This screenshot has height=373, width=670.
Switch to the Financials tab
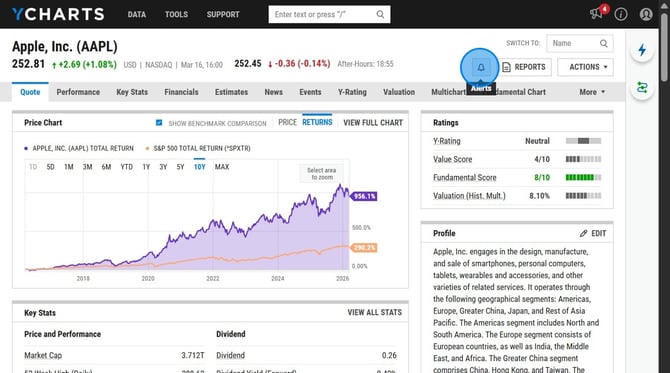point(181,92)
